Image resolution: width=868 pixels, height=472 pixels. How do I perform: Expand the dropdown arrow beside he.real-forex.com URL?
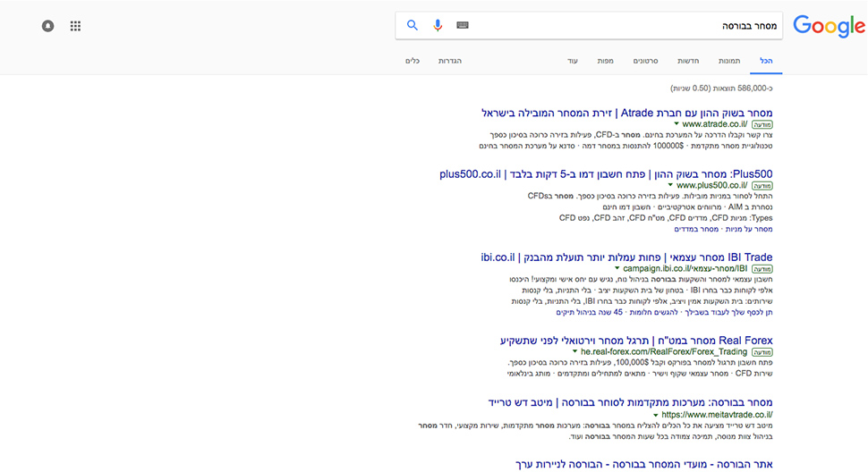pos(574,351)
